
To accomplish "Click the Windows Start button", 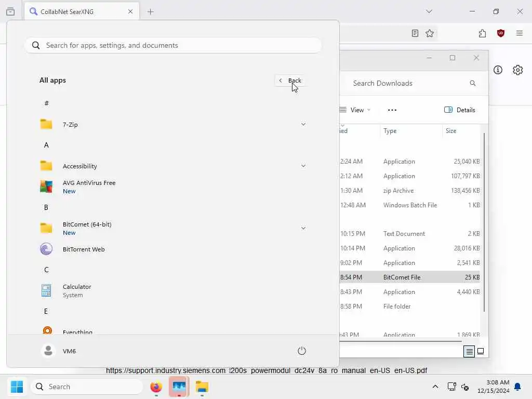I will point(17,387).
